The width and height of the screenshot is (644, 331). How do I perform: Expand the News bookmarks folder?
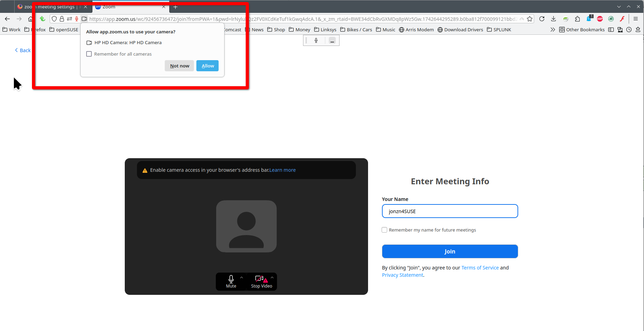tap(254, 30)
